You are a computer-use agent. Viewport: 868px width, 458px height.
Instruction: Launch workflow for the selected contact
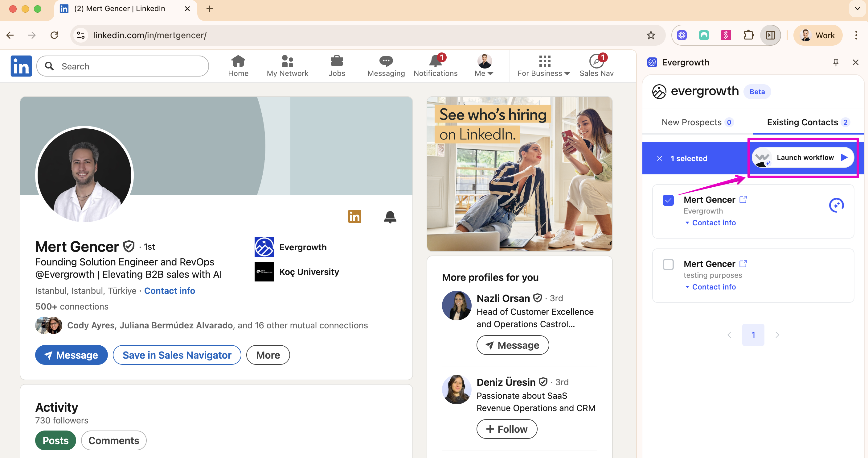point(803,157)
